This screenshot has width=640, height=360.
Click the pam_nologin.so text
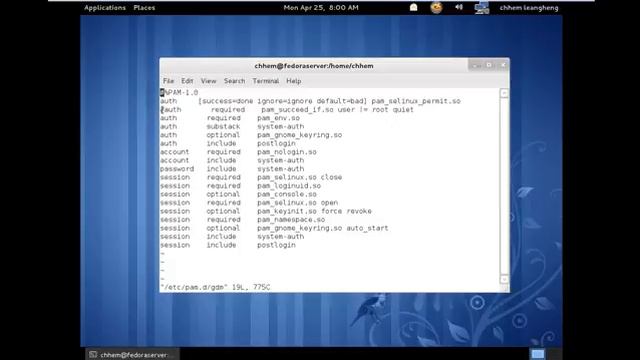[287, 152]
